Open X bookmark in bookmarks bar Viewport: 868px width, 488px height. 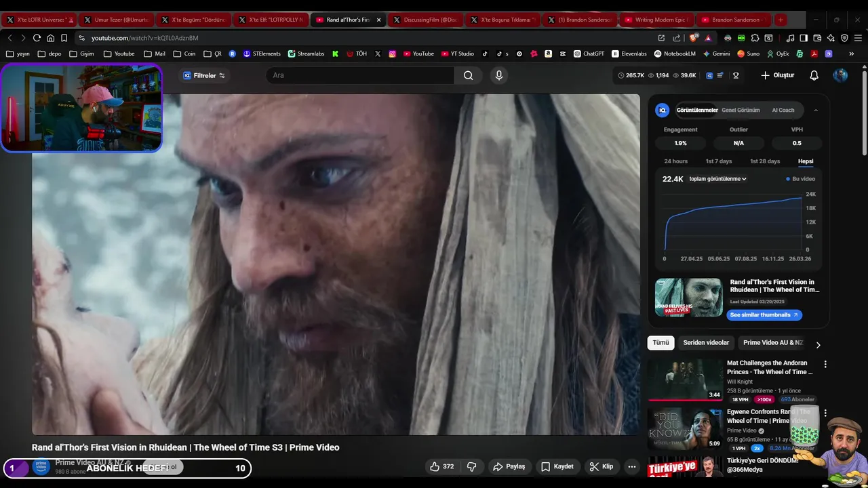pos(378,54)
